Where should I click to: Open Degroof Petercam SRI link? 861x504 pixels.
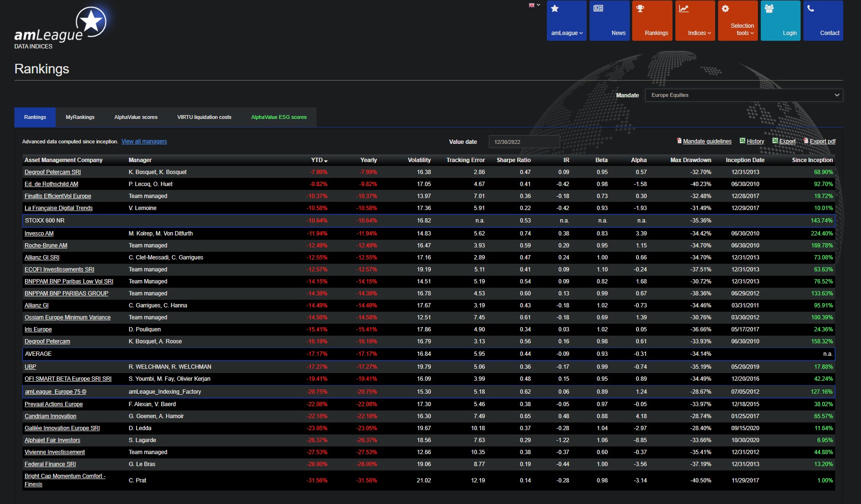tap(53, 172)
